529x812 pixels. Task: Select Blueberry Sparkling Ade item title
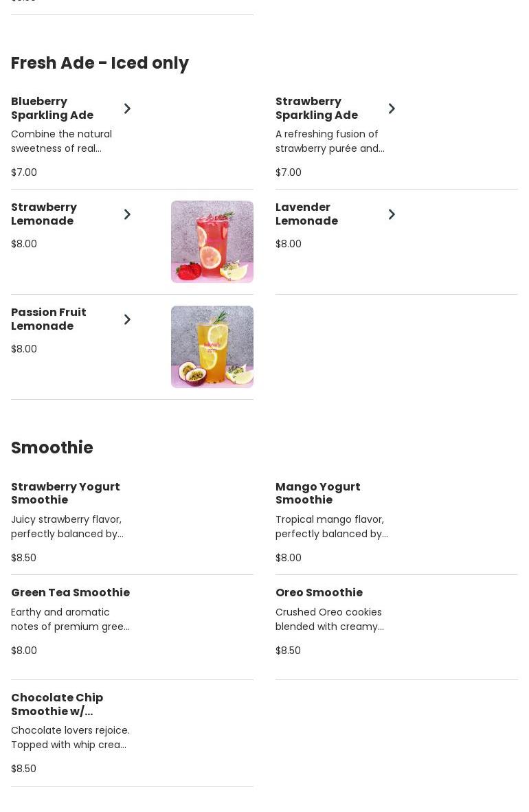click(52, 109)
